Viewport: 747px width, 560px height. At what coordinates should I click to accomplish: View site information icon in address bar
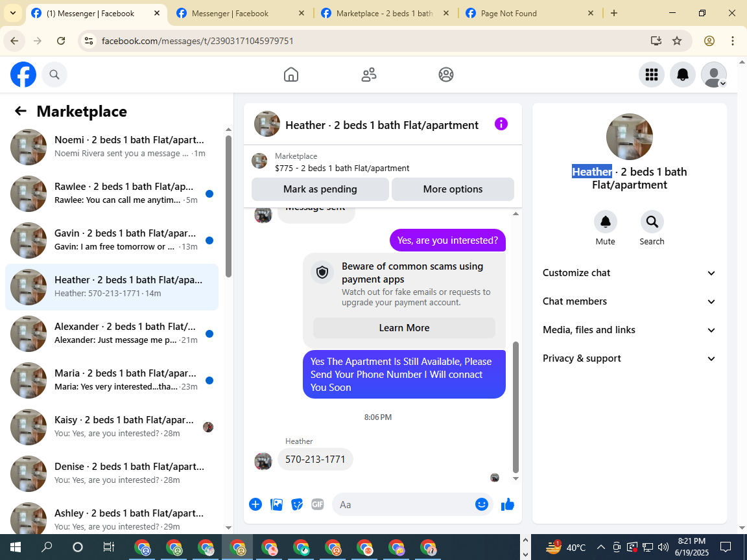(x=89, y=41)
